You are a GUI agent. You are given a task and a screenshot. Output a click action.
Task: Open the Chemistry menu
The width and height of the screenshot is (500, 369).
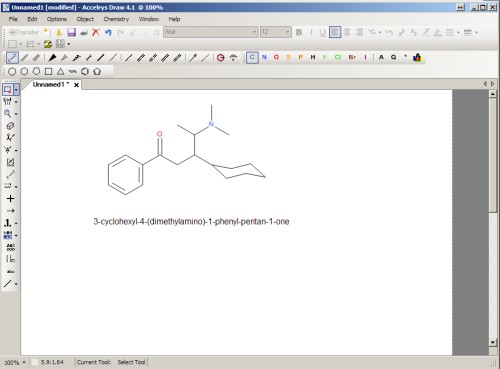click(116, 19)
